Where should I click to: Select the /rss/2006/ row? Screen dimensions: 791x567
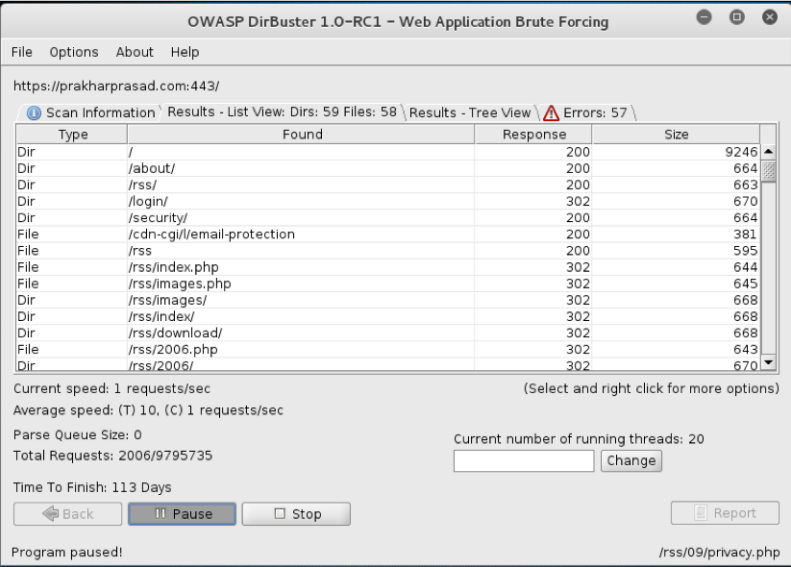tap(387, 364)
